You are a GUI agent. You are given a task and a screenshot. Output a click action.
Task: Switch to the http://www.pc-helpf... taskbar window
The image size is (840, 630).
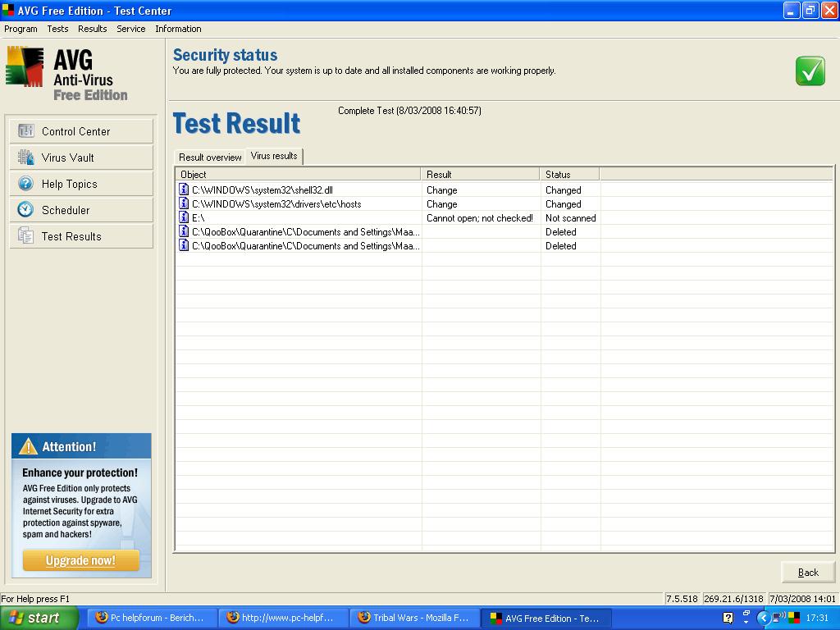[283, 618]
